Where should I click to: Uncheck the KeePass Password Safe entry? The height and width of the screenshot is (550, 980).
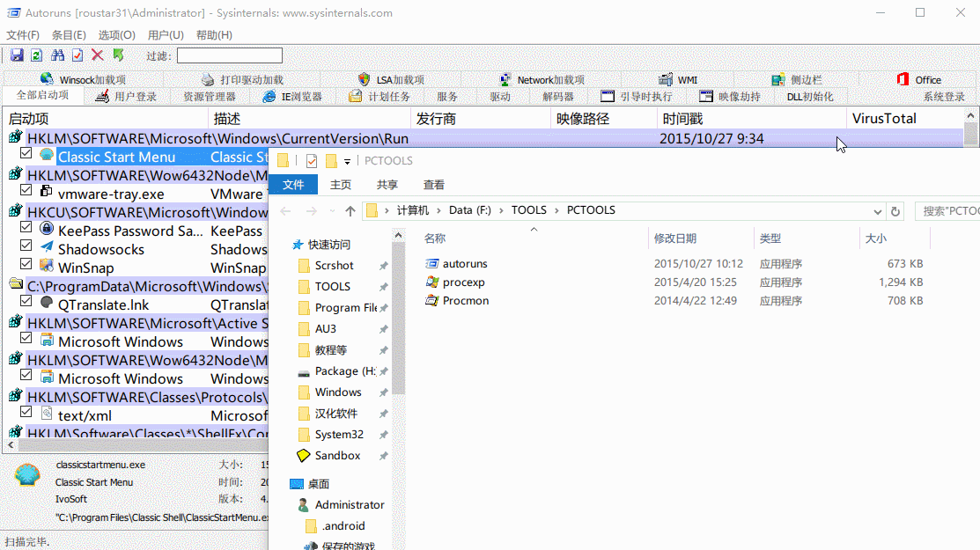point(26,227)
